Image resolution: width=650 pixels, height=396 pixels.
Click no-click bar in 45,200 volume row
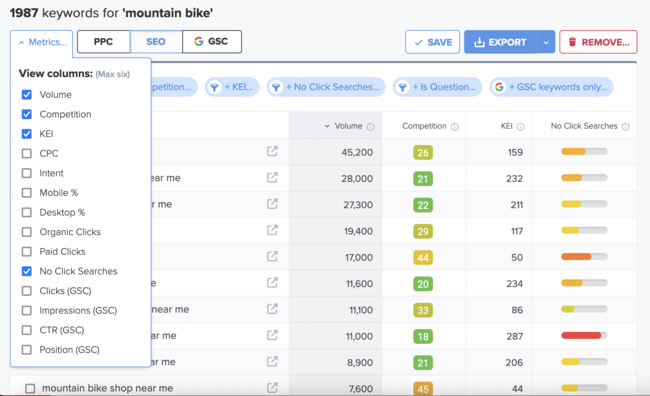[584, 151]
